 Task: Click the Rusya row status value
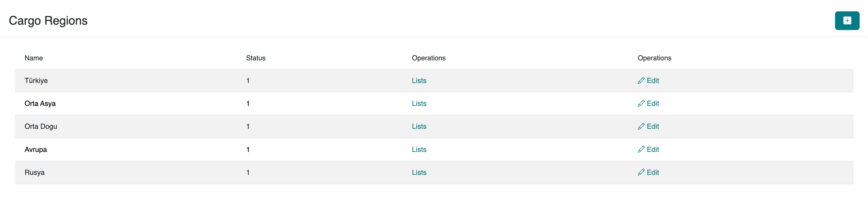(248, 172)
